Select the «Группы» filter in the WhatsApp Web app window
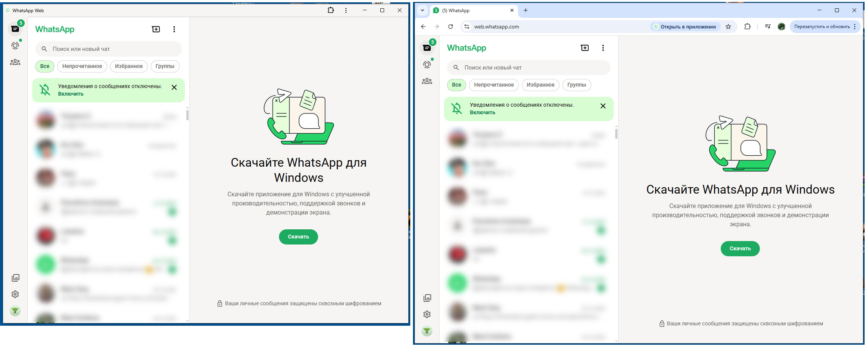 click(165, 66)
